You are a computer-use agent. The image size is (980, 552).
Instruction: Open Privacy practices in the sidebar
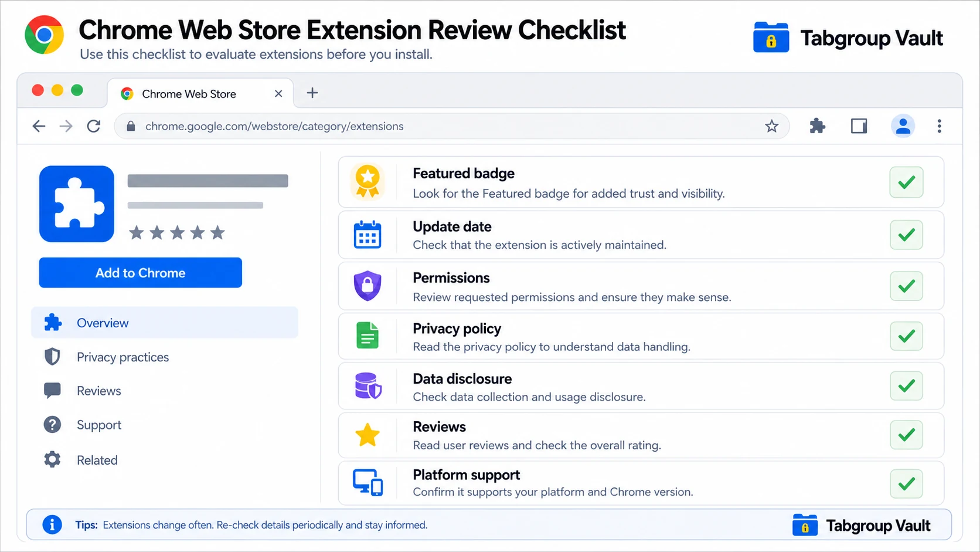coord(122,357)
